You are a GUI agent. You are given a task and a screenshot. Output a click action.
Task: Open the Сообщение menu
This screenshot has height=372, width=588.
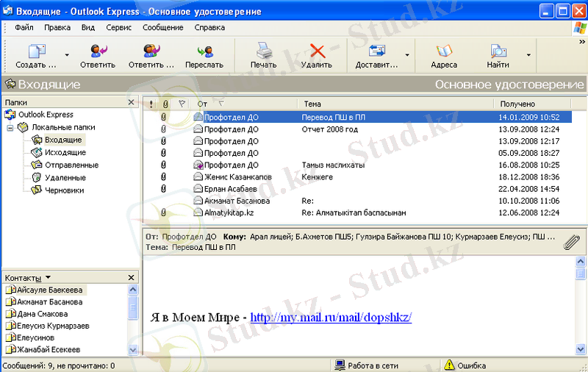pos(163,27)
